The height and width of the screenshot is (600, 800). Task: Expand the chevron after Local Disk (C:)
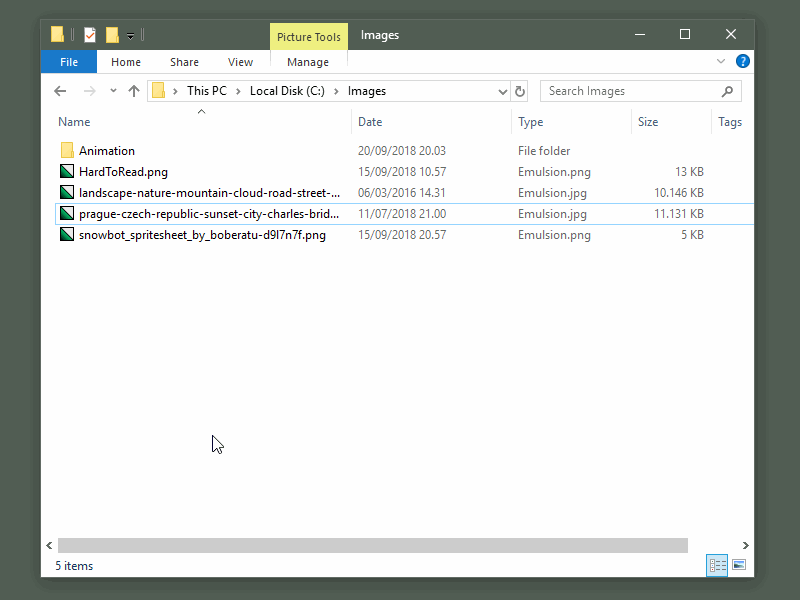click(336, 91)
